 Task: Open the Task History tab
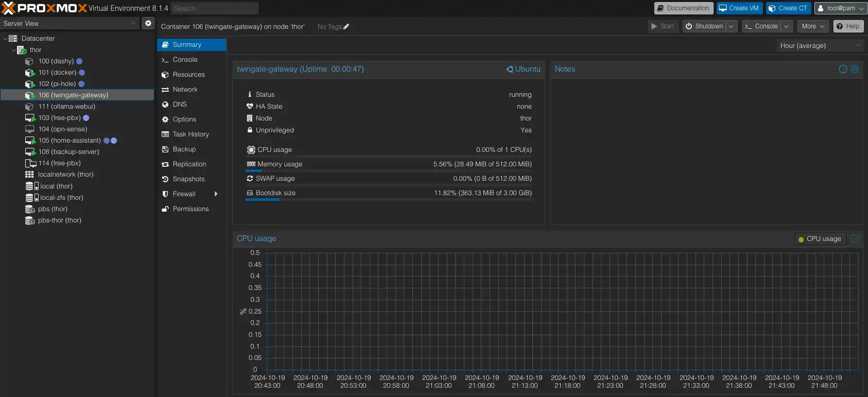192,134
